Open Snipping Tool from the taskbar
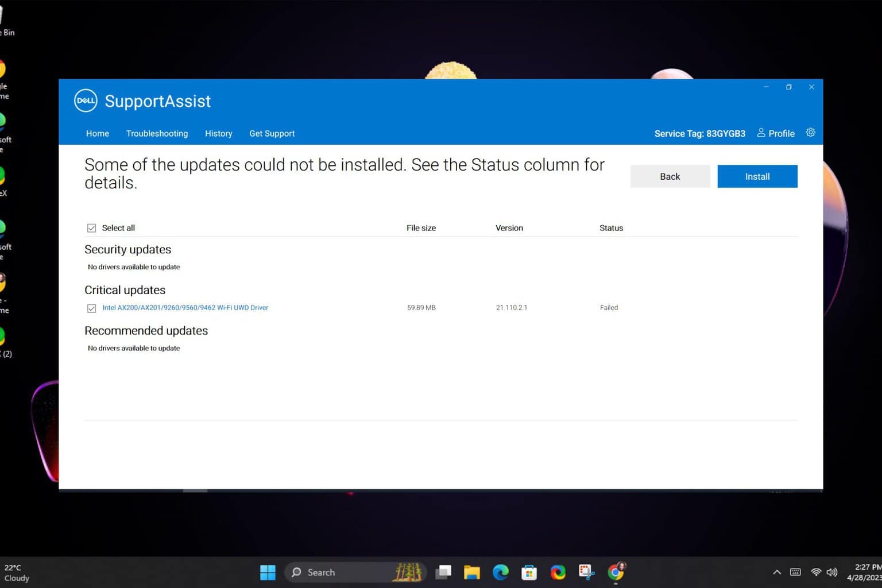Screen dimensions: 882x588 coord(586,572)
